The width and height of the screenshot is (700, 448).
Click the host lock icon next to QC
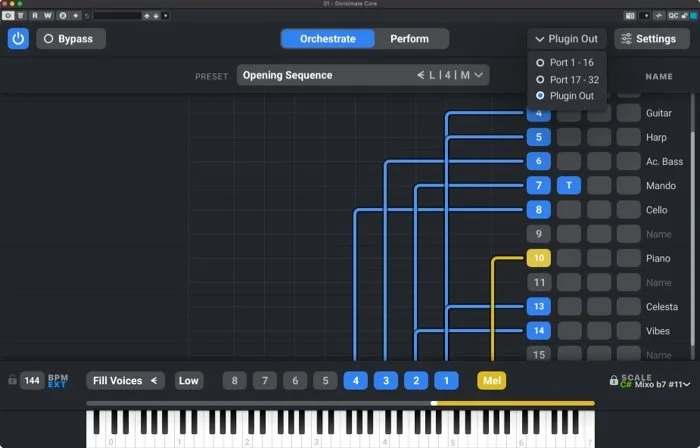tap(684, 16)
